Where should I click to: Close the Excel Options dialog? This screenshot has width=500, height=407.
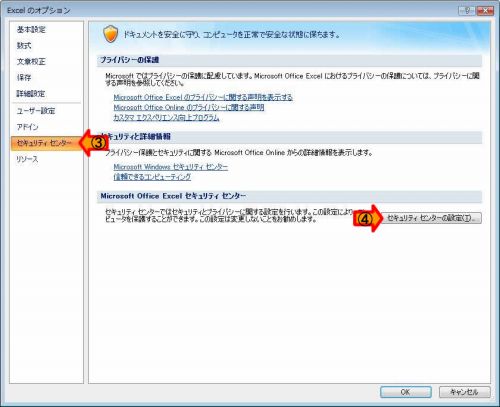point(485,11)
